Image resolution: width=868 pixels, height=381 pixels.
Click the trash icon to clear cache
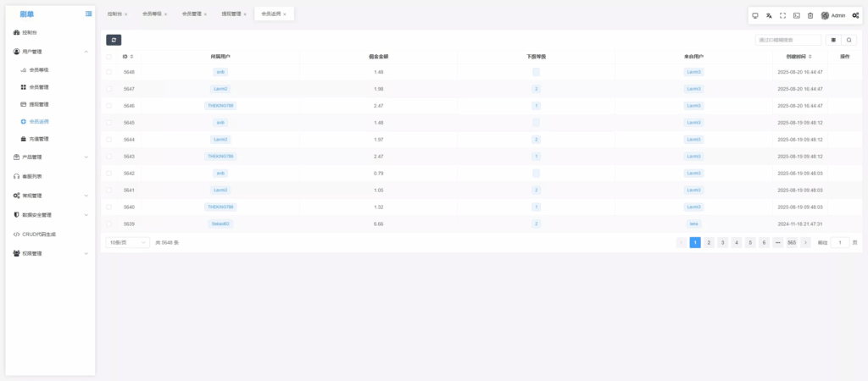click(810, 15)
